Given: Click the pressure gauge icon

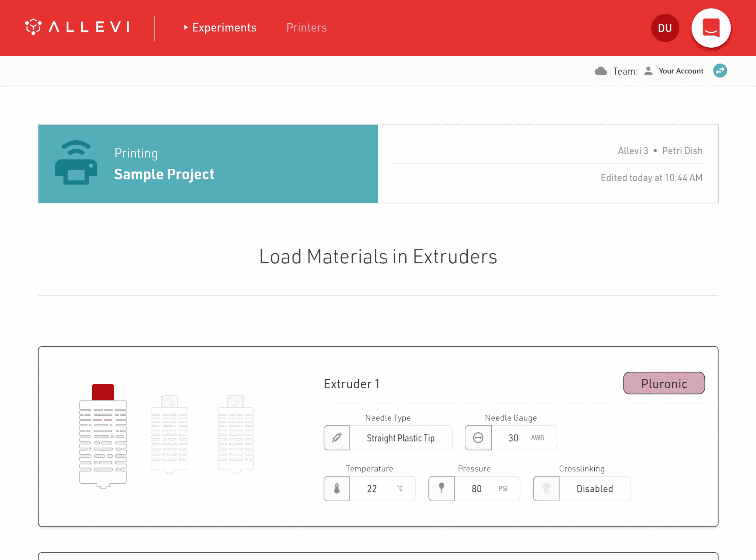Looking at the screenshot, I should [441, 489].
